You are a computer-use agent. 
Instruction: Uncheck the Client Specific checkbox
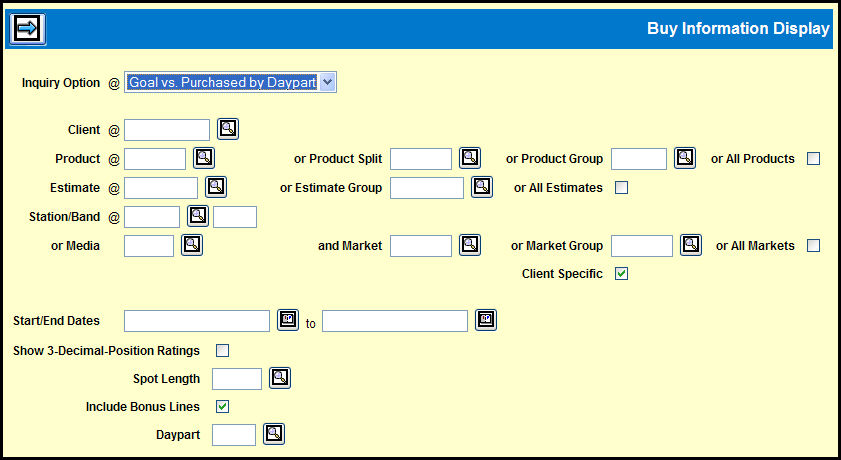621,274
